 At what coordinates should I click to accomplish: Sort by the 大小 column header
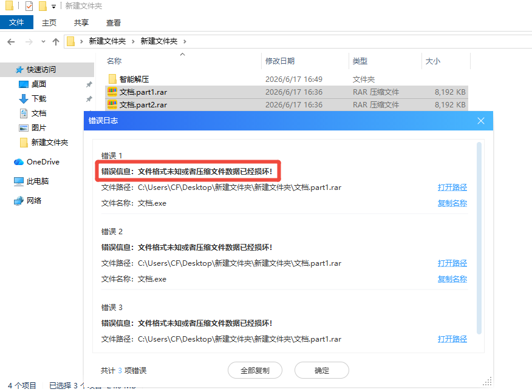pos(433,61)
